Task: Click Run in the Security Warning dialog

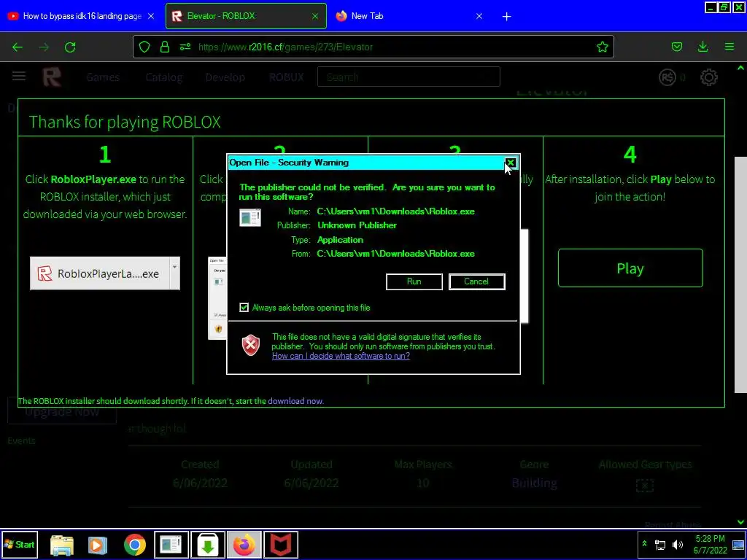Action: [x=414, y=281]
